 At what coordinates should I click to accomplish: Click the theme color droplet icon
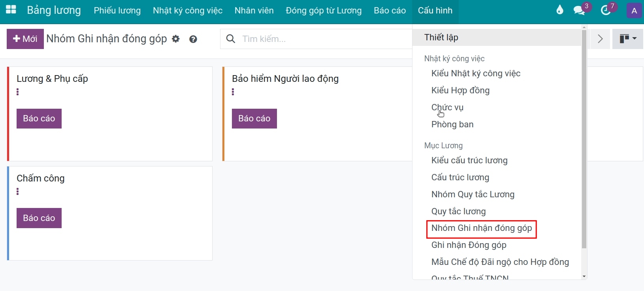click(x=559, y=10)
